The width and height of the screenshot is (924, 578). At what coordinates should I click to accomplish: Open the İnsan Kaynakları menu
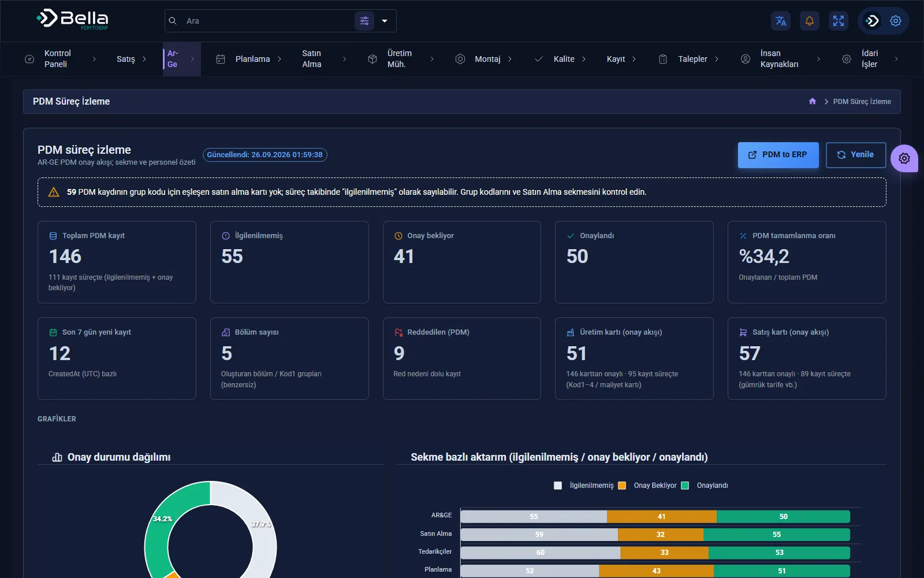pos(780,59)
